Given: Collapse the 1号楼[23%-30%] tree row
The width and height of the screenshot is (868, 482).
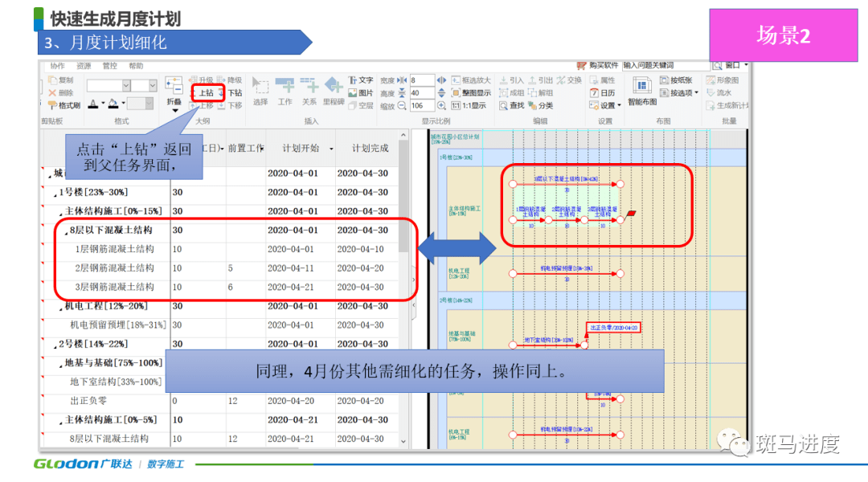Looking at the screenshot, I should click(x=55, y=194).
